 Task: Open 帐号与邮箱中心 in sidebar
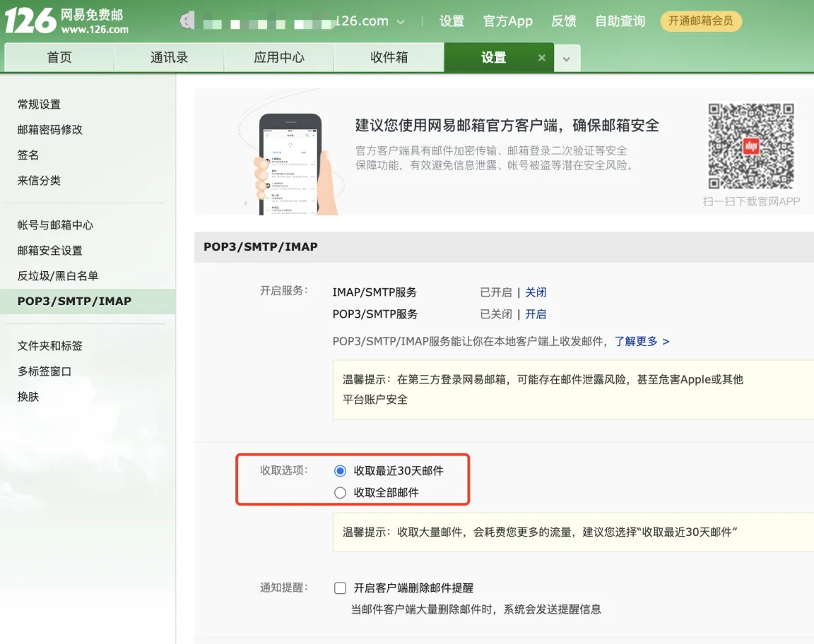click(56, 225)
